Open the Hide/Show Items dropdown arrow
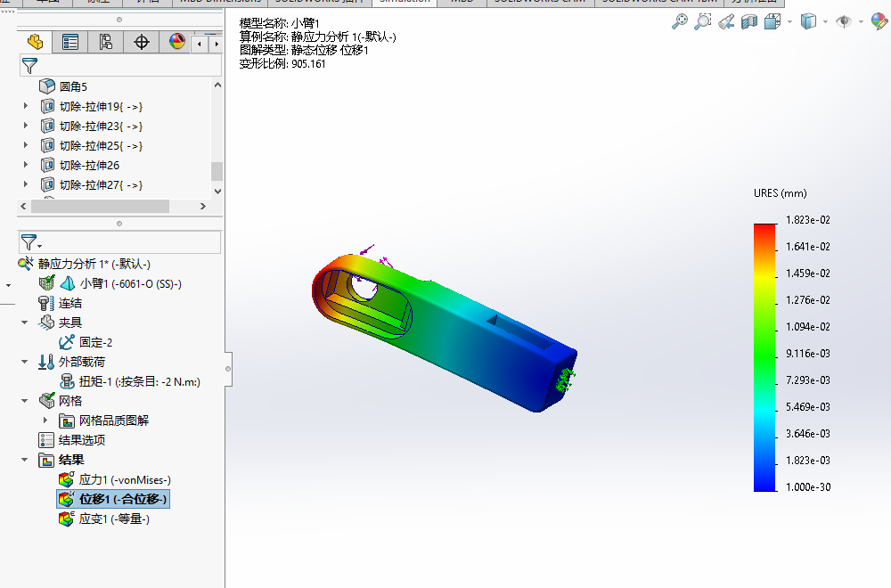 (861, 22)
